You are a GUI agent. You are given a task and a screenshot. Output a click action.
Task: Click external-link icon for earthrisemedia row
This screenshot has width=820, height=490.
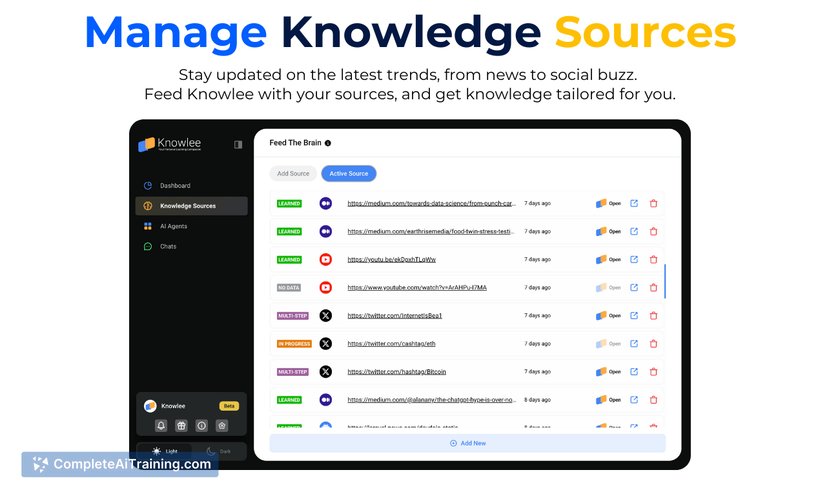pyautogui.click(x=634, y=232)
